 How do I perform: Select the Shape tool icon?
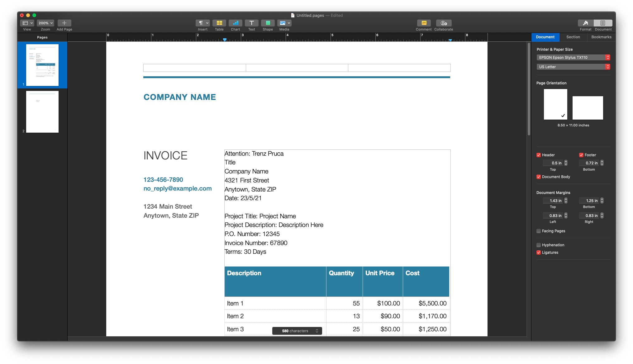pos(268,23)
